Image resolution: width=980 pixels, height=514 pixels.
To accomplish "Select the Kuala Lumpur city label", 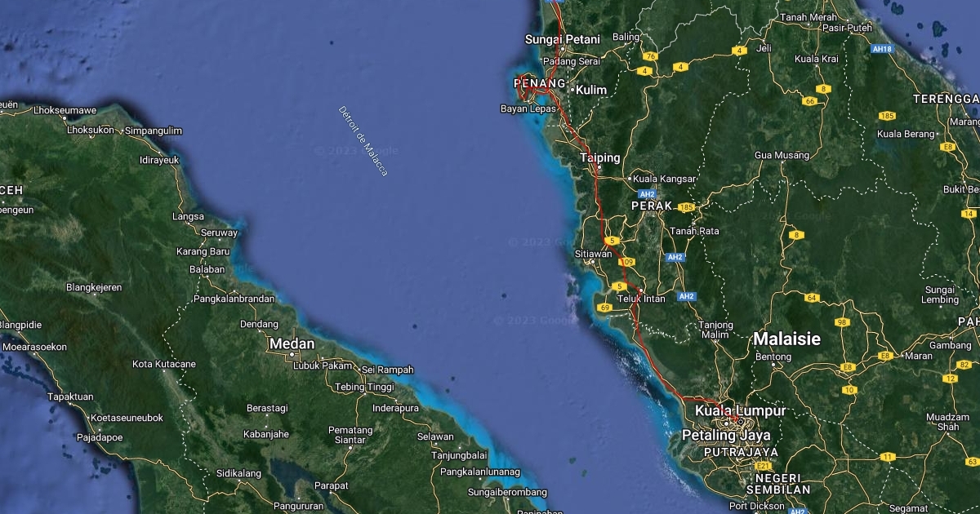I will 740,410.
